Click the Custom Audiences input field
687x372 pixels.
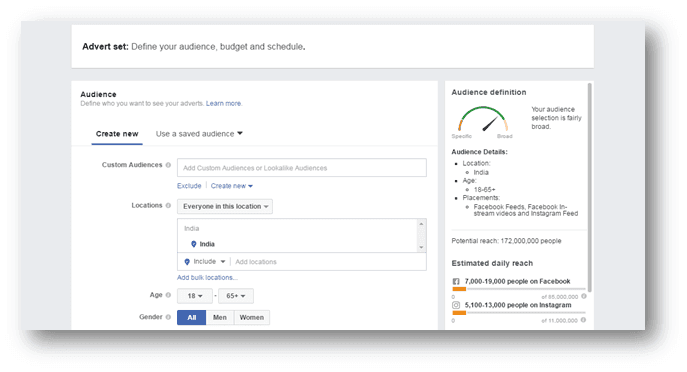(x=302, y=168)
